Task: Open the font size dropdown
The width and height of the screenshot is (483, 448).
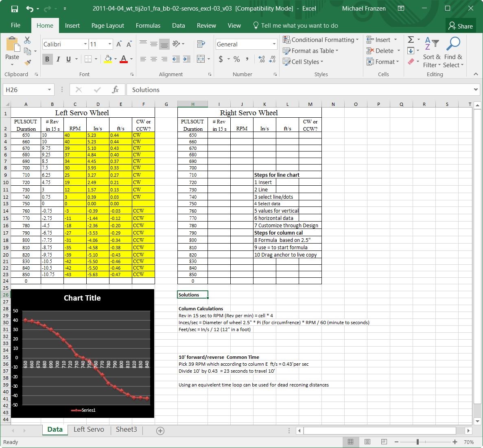Action: coord(109,44)
